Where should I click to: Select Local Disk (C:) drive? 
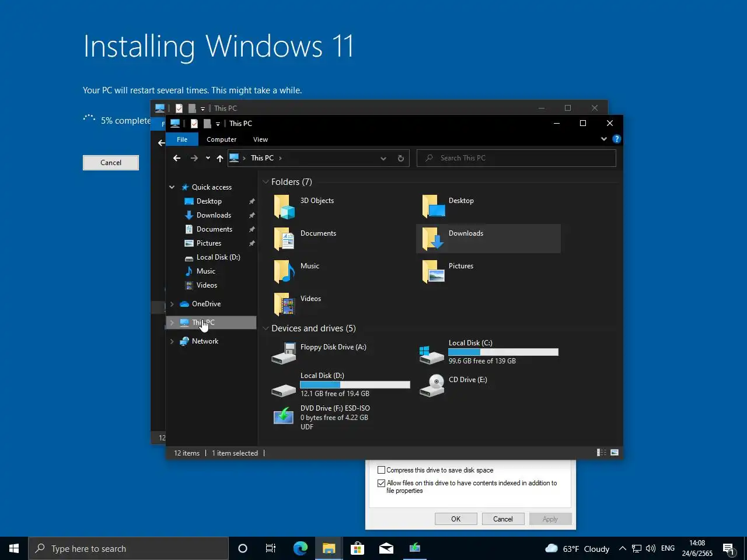[x=489, y=352]
